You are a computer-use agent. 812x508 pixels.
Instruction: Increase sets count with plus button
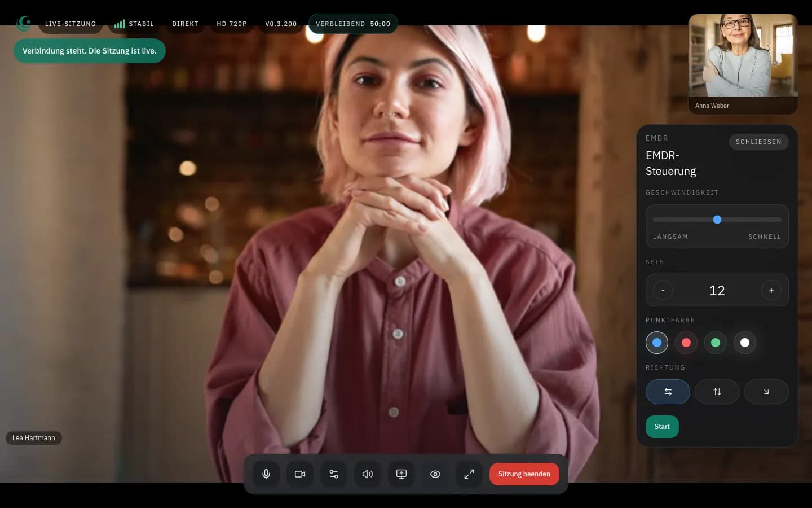(771, 291)
